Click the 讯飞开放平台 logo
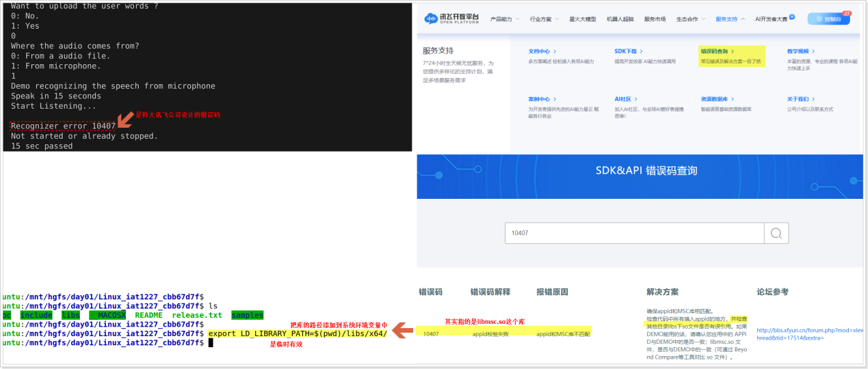 (x=453, y=19)
